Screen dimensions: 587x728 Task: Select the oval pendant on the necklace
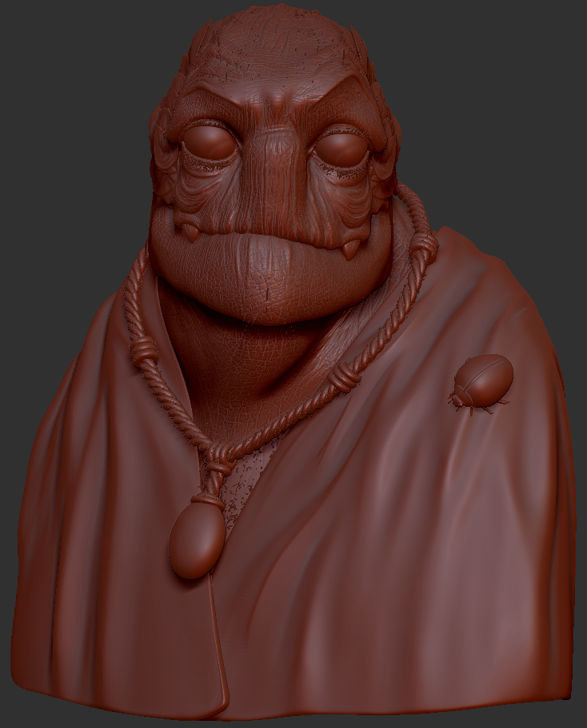tap(197, 540)
